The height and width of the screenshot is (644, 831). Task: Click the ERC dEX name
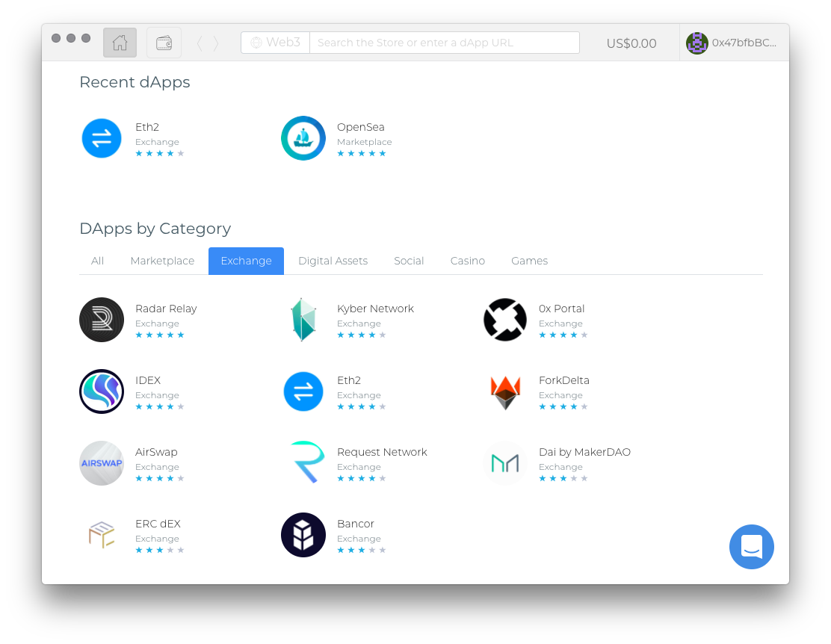click(158, 524)
